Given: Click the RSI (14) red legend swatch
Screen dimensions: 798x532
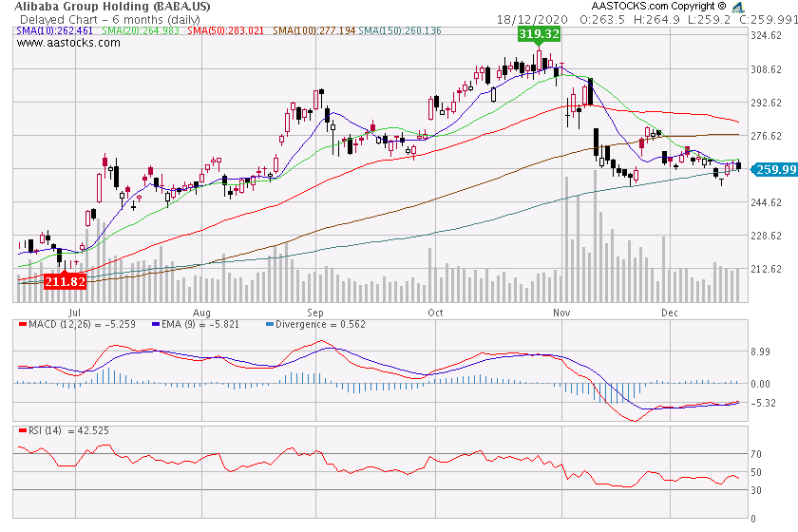Looking at the screenshot, I should [x=23, y=430].
